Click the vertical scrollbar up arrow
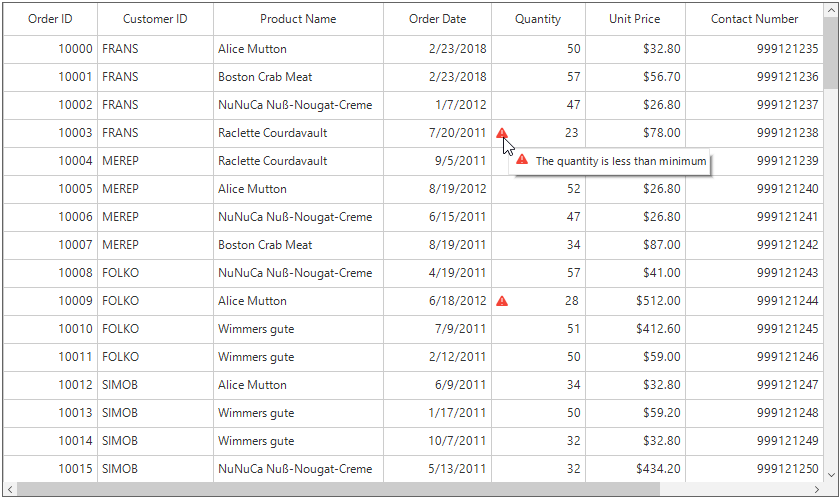This screenshot has height=498, width=840. pyautogui.click(x=831, y=10)
